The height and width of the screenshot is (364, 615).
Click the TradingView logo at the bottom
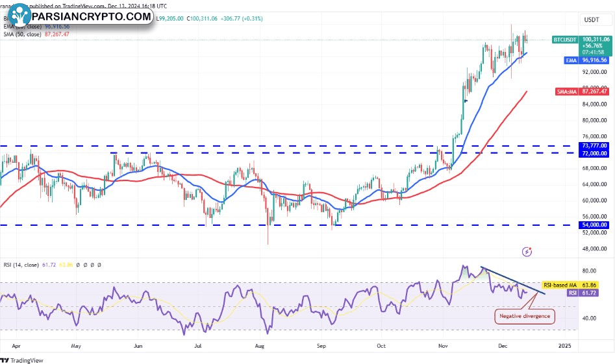pyautogui.click(x=21, y=360)
